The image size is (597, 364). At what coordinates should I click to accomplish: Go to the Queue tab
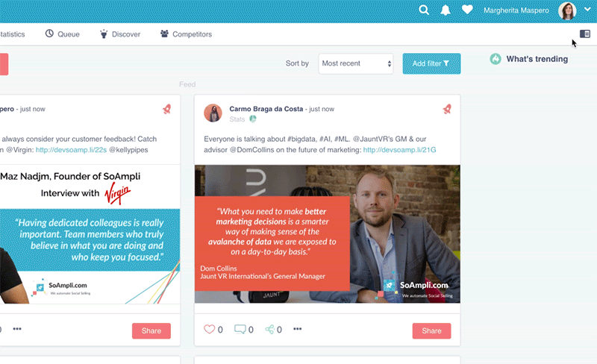click(63, 34)
